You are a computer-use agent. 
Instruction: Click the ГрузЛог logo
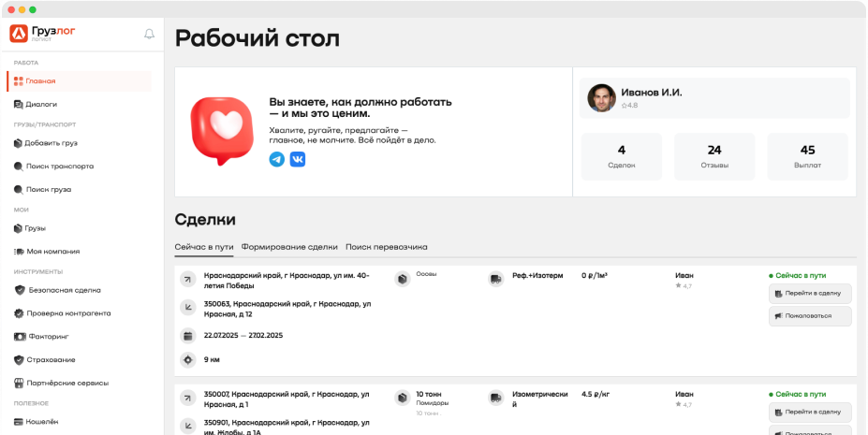[x=43, y=34]
